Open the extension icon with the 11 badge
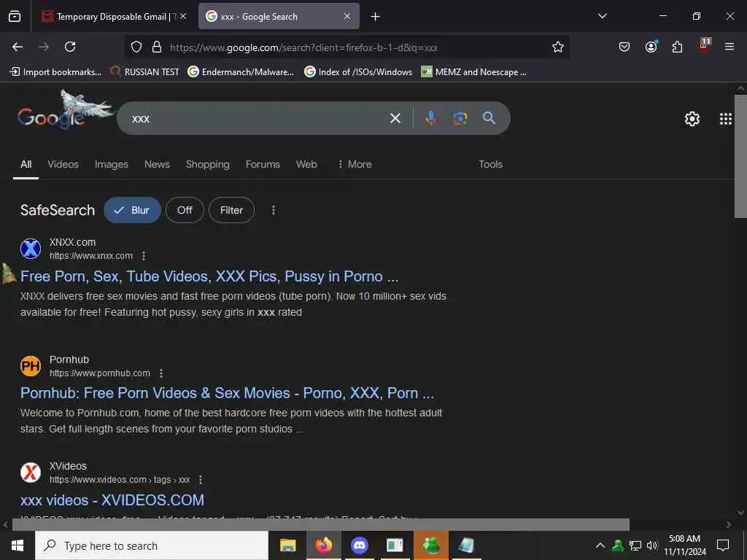This screenshot has width=747, height=560. tap(704, 46)
